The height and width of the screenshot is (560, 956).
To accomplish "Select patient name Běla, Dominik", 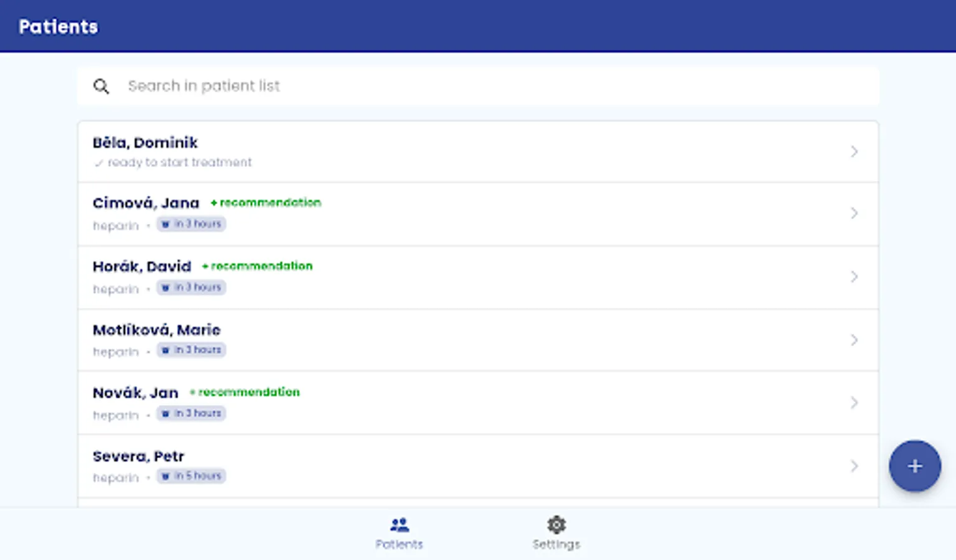I will pyautogui.click(x=145, y=142).
